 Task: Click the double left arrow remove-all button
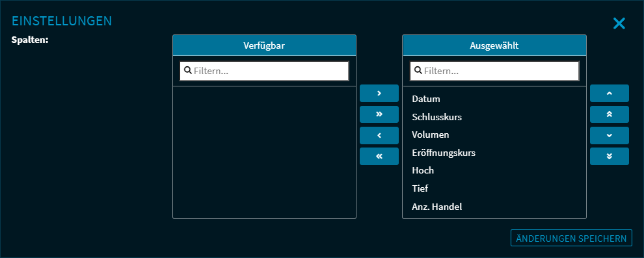click(379, 156)
